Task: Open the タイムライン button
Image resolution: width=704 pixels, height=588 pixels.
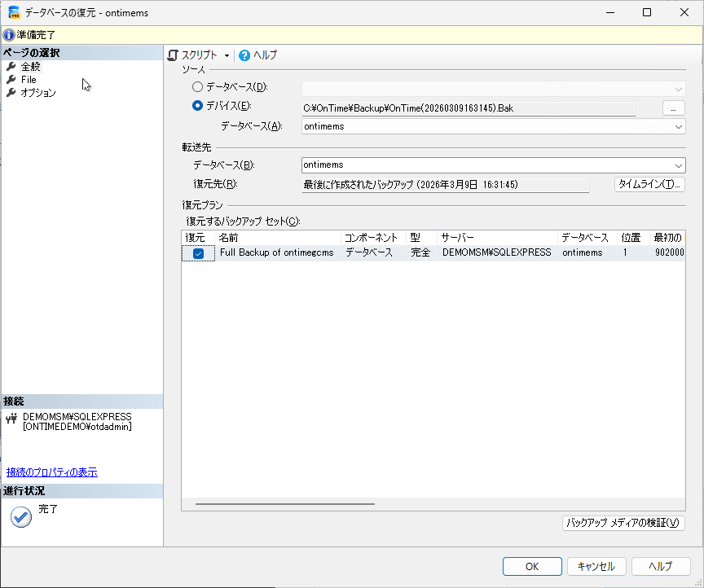Action: (x=649, y=185)
